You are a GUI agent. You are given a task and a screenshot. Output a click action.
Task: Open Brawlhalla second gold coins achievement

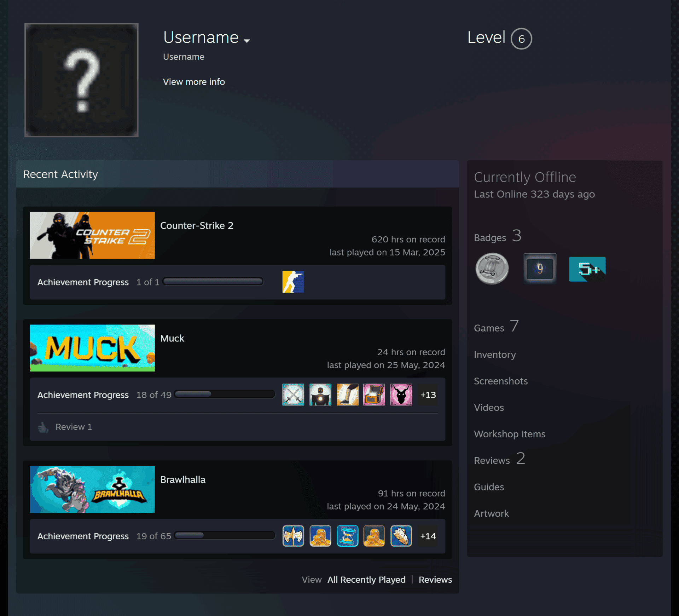click(x=374, y=536)
